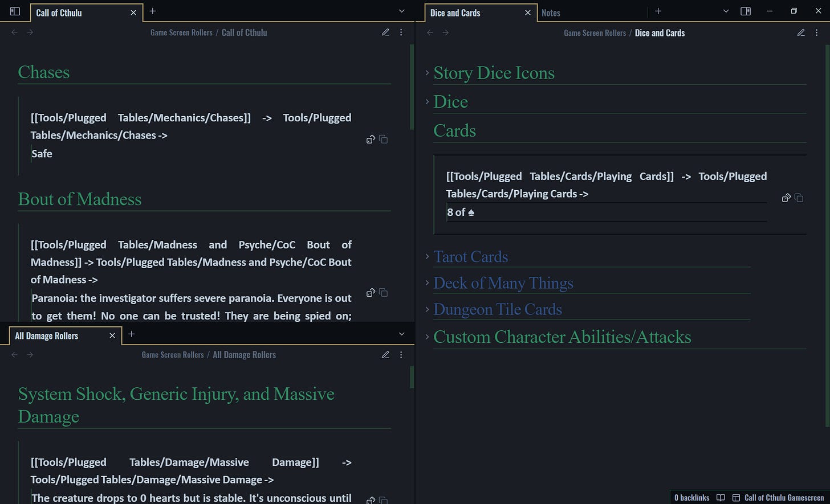
Task: Switch All Damage Rollers note to editing mode
Action: tap(385, 355)
